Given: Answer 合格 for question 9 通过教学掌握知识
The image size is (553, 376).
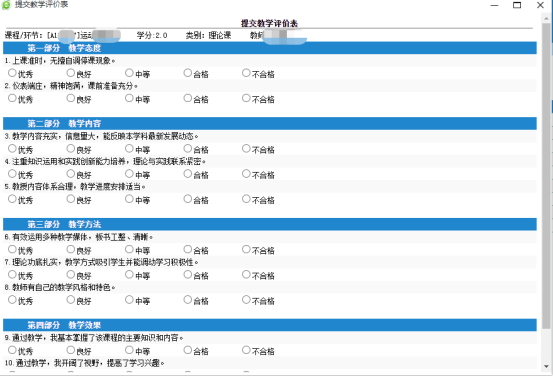Looking at the screenshot, I should pyautogui.click(x=188, y=350).
